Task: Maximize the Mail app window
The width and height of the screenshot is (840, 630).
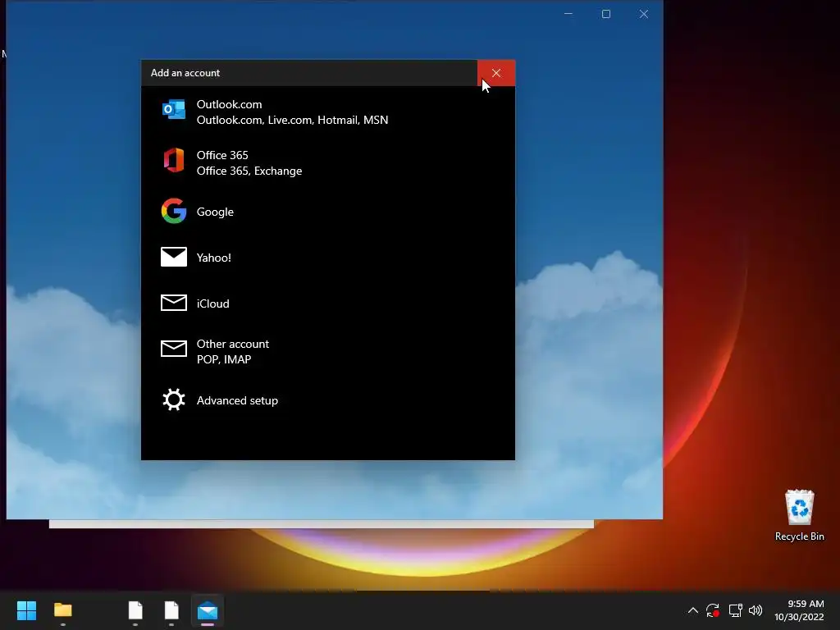Action: (606, 14)
